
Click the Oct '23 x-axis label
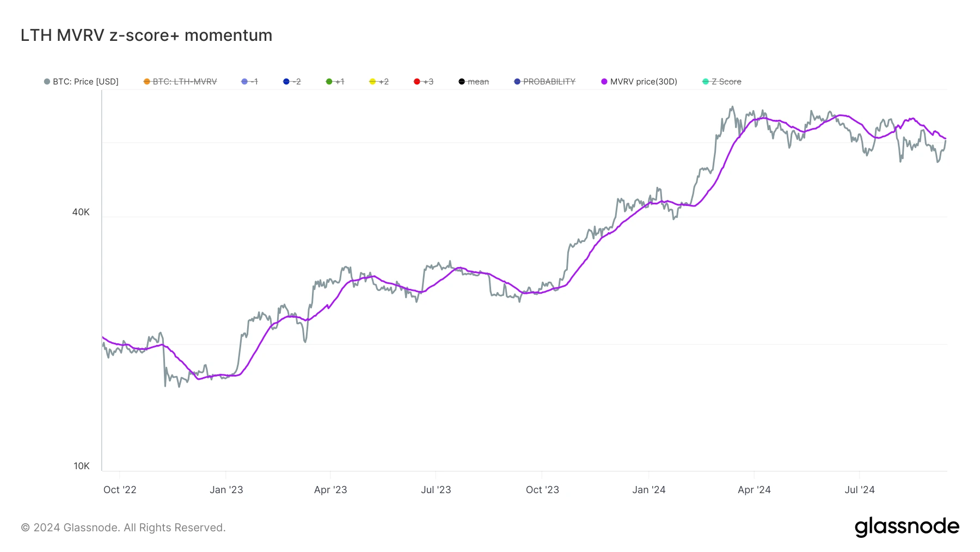click(542, 490)
